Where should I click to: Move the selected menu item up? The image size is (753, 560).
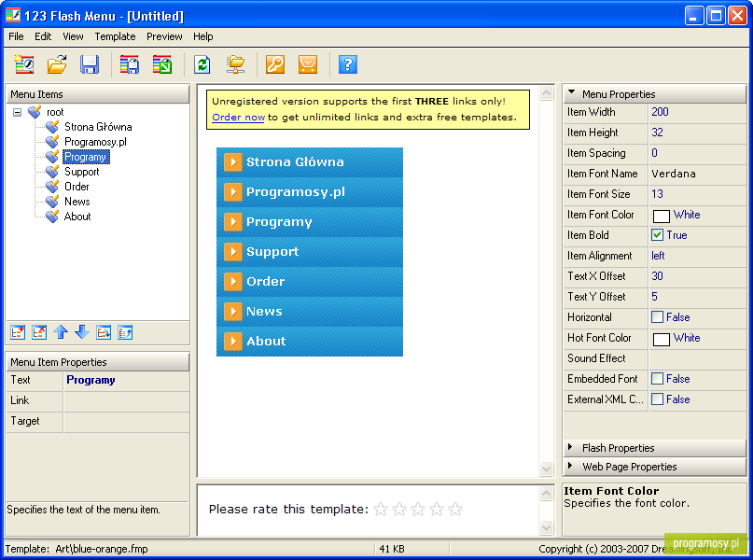(x=61, y=332)
